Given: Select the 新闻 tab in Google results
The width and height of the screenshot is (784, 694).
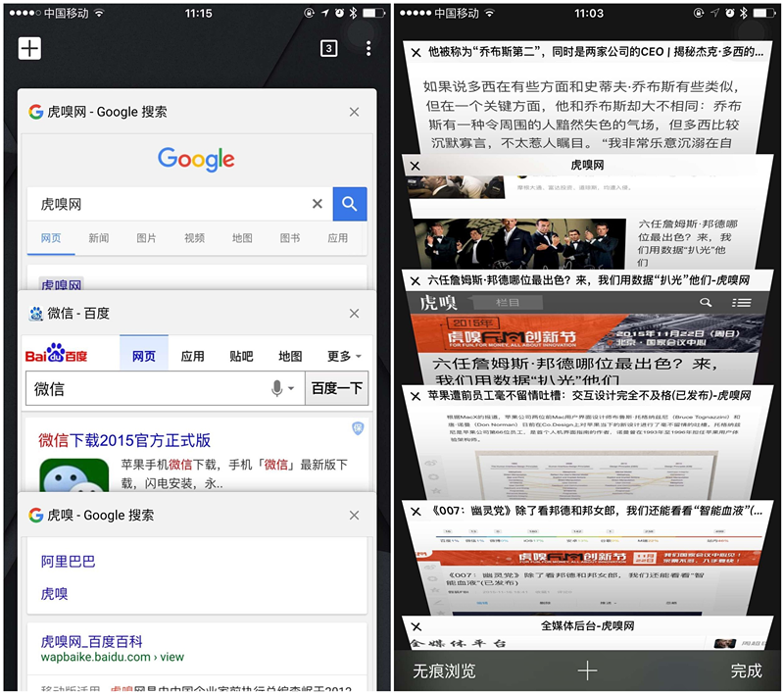Looking at the screenshot, I should point(99,238).
